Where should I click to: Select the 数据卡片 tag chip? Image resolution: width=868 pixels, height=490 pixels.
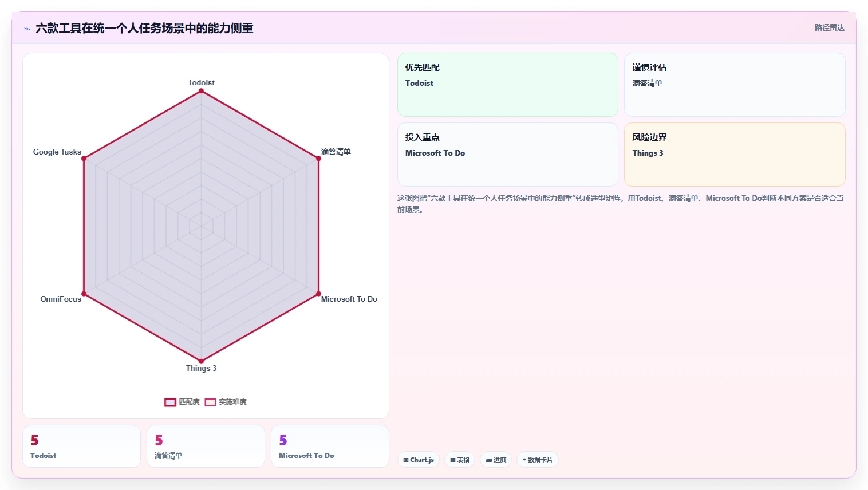coord(538,460)
